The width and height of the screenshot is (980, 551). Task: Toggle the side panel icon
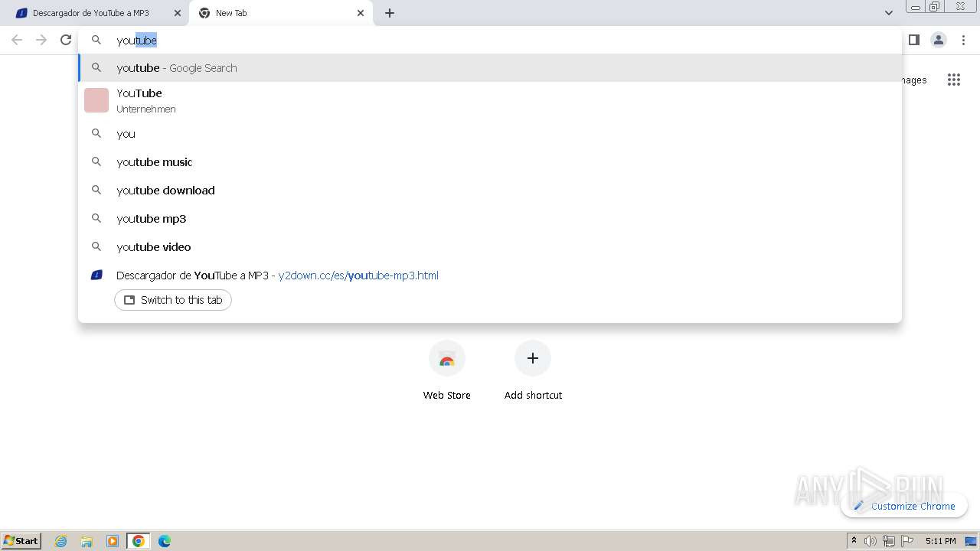(913, 40)
